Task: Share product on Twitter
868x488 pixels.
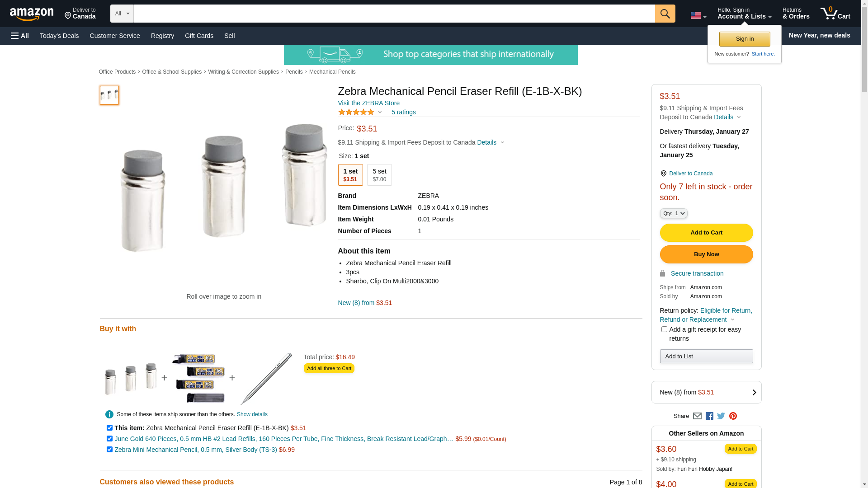Action: tap(721, 416)
